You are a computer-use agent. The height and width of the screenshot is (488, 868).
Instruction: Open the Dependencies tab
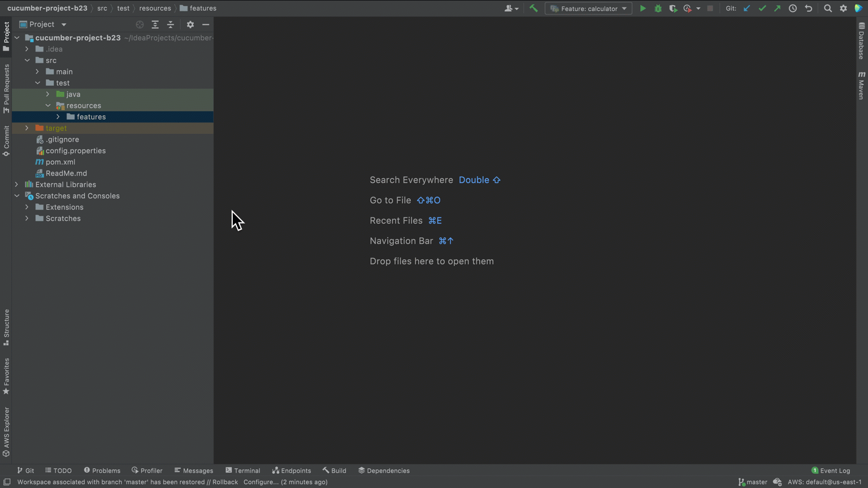384,470
